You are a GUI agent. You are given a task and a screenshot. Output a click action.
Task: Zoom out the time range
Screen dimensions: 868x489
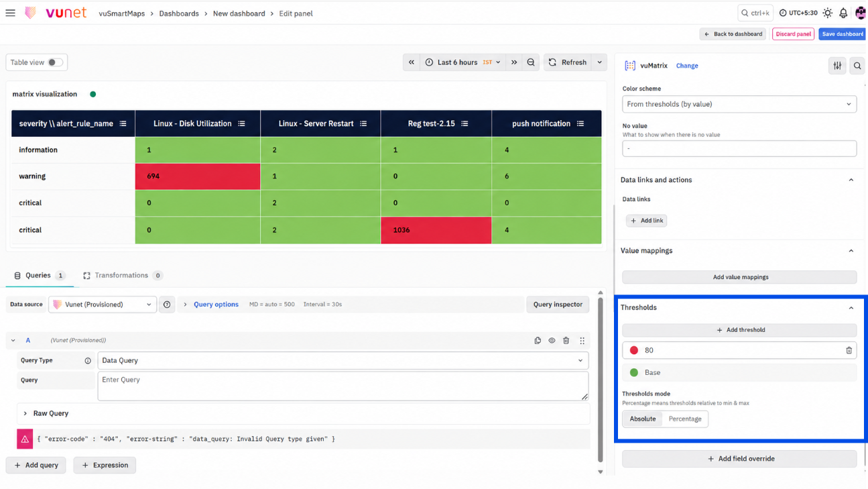(x=531, y=62)
